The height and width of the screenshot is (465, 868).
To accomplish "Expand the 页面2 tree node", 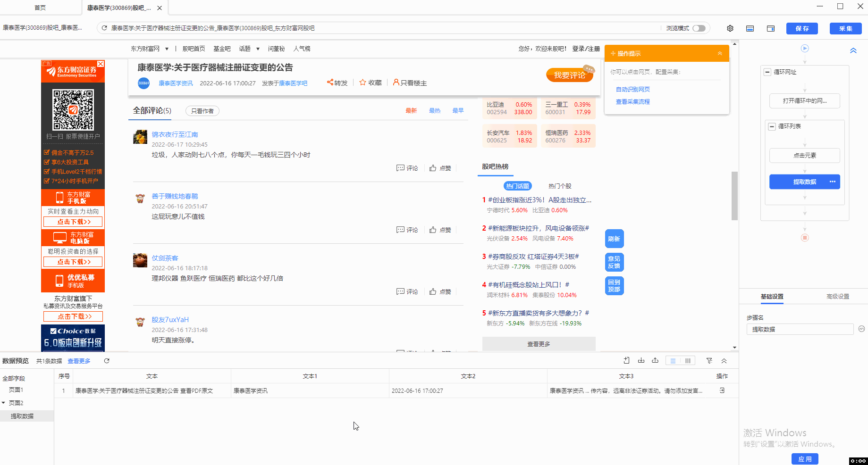I will 3,403.
